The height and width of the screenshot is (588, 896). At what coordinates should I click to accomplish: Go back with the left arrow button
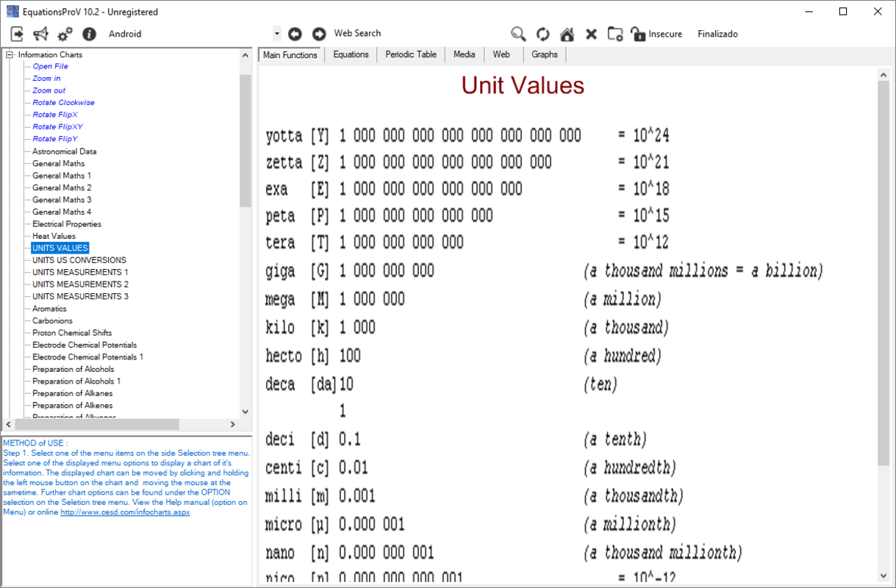pyautogui.click(x=295, y=34)
